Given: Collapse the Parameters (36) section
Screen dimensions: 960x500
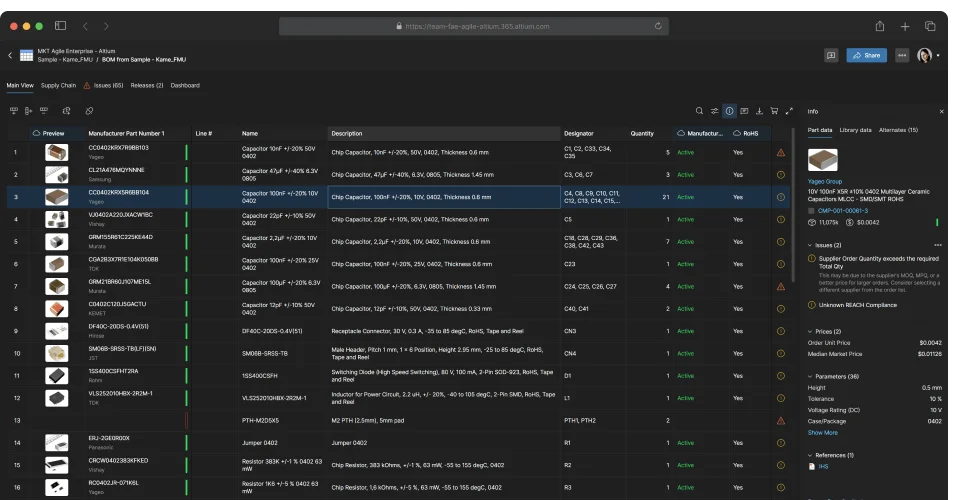Looking at the screenshot, I should [x=810, y=376].
